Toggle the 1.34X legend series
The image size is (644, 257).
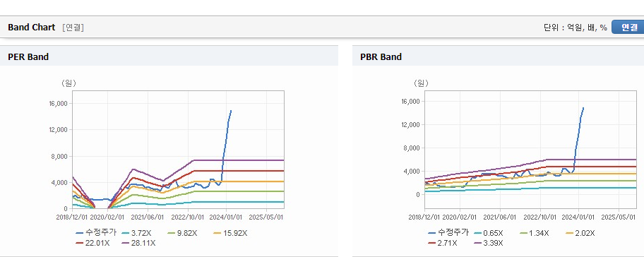(x=534, y=233)
